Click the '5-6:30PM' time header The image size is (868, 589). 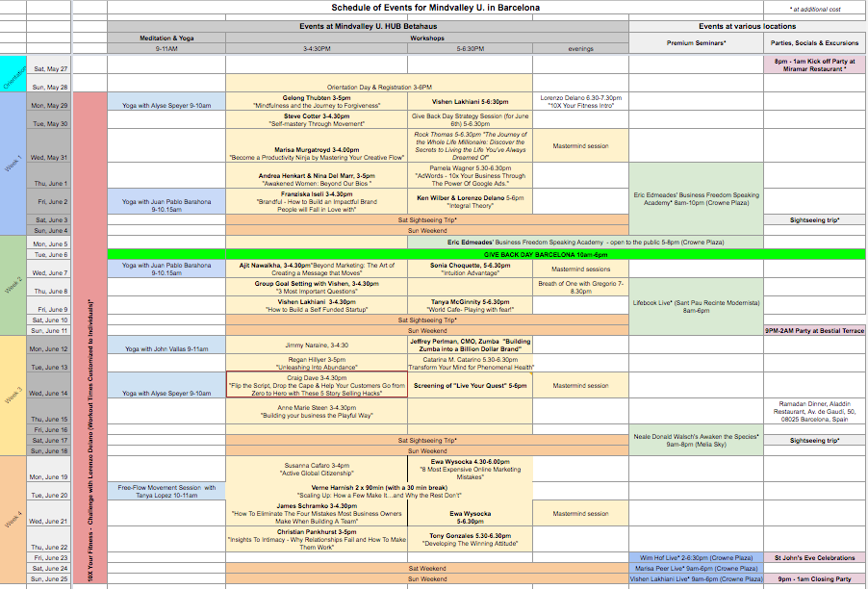[x=470, y=49]
